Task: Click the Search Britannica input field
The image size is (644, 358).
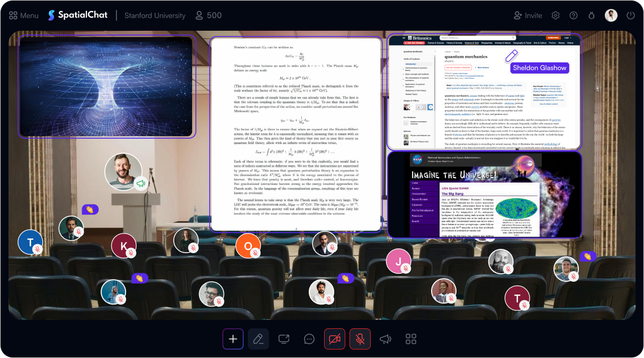Action: tap(478, 38)
